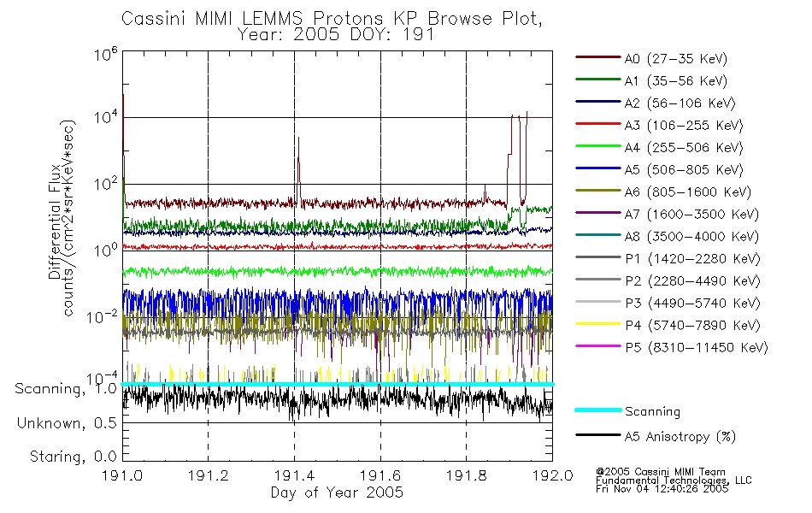Click the @2005 Cassini MIMI Team credit
Viewport: 812px width, 513px height.
click(661, 472)
